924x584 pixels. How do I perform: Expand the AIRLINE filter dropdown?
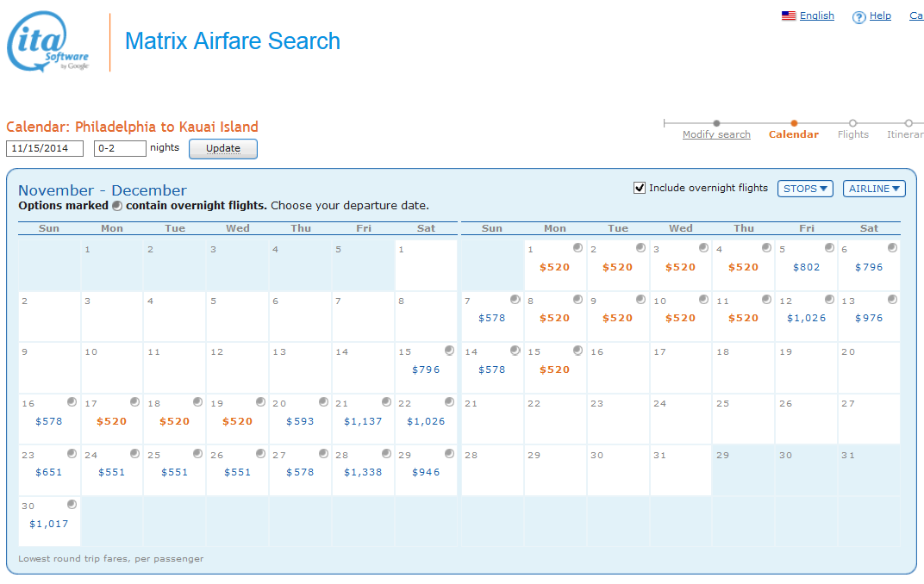[x=874, y=189]
